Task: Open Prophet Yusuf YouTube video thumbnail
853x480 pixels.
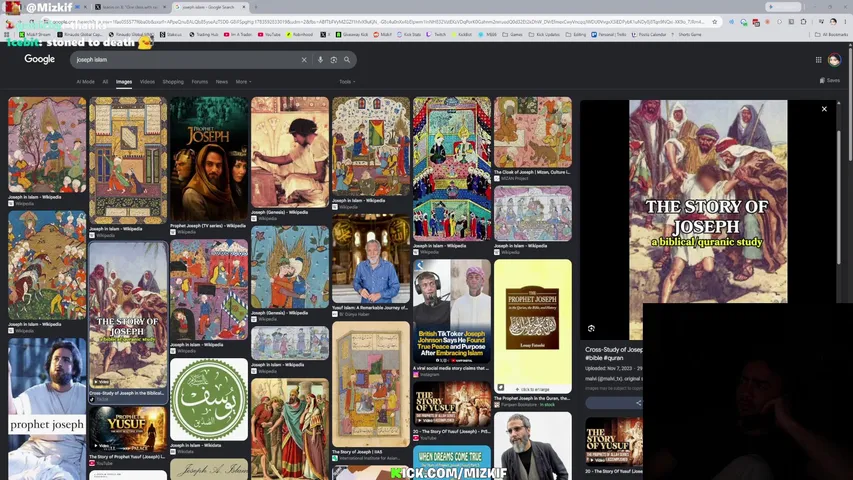Action: click(x=128, y=428)
